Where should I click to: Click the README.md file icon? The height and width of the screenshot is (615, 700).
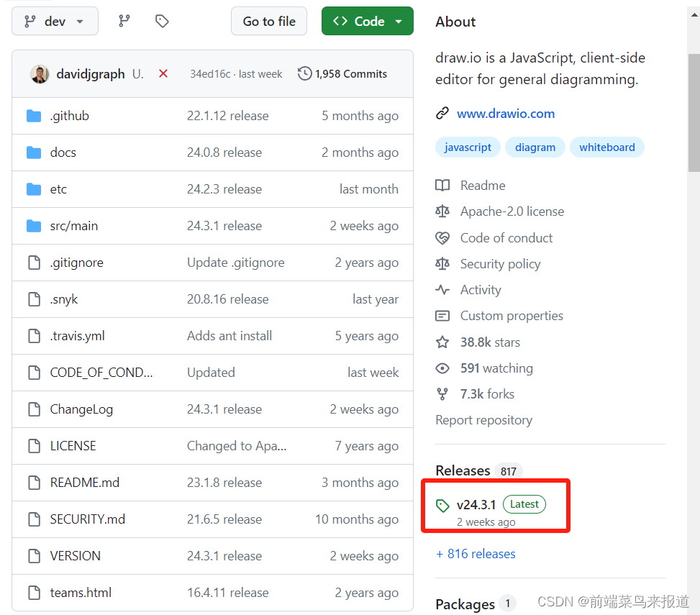(x=35, y=483)
